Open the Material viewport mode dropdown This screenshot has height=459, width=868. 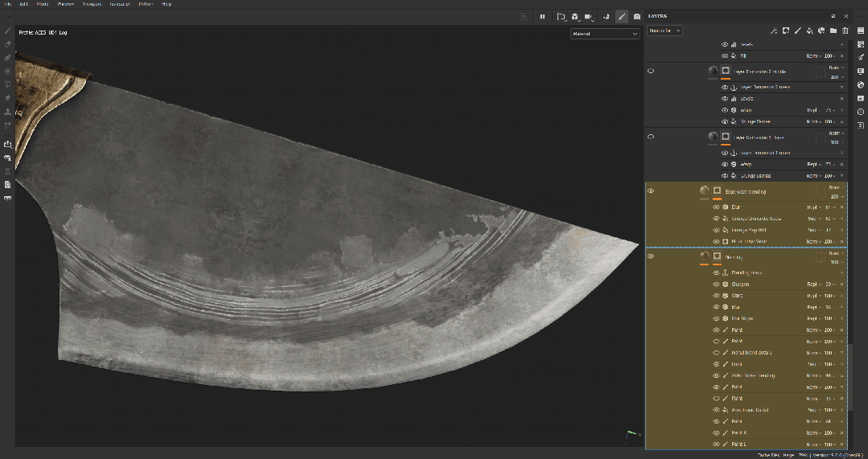pyautogui.click(x=604, y=34)
